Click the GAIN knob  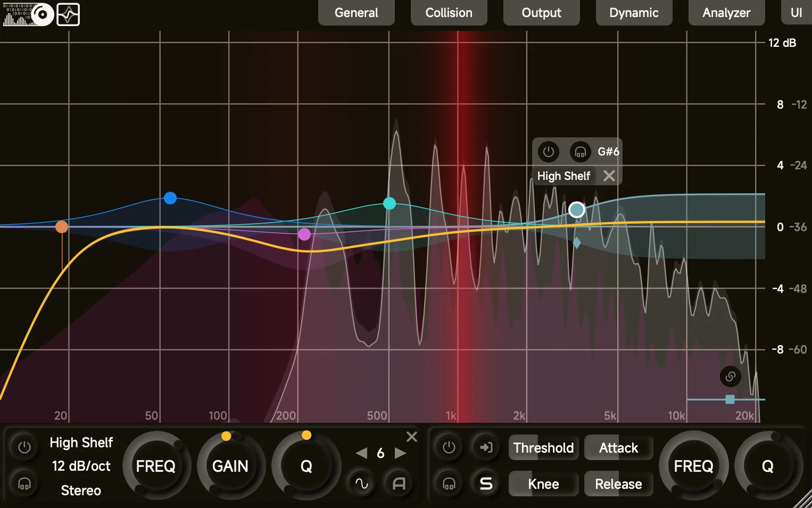(230, 466)
